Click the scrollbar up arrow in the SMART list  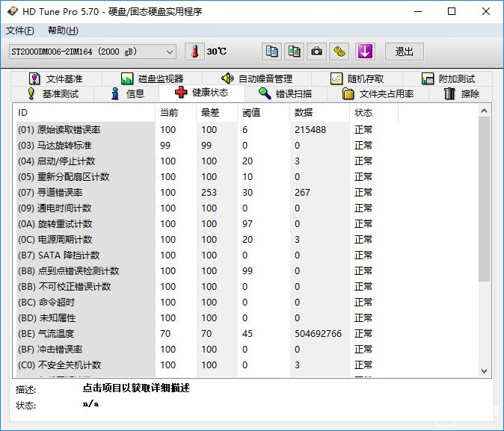click(x=484, y=111)
